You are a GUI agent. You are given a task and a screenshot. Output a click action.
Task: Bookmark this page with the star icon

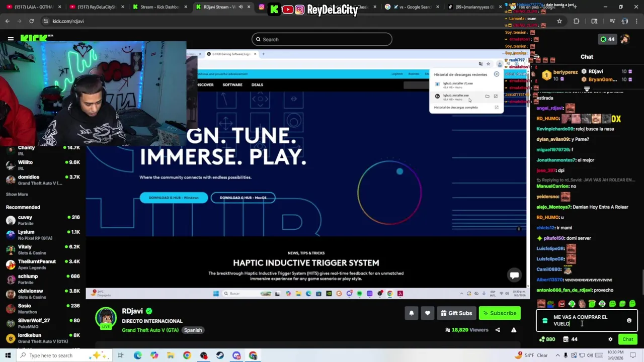[x=559, y=21]
